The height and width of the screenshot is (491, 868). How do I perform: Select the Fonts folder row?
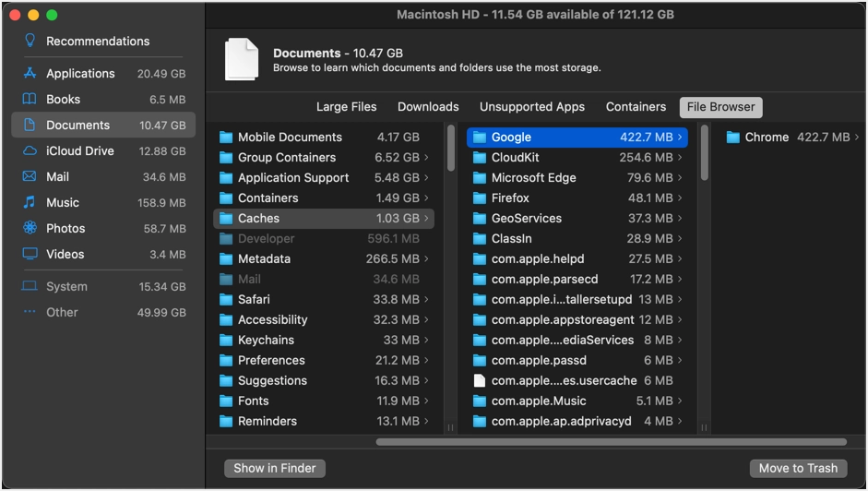click(324, 401)
